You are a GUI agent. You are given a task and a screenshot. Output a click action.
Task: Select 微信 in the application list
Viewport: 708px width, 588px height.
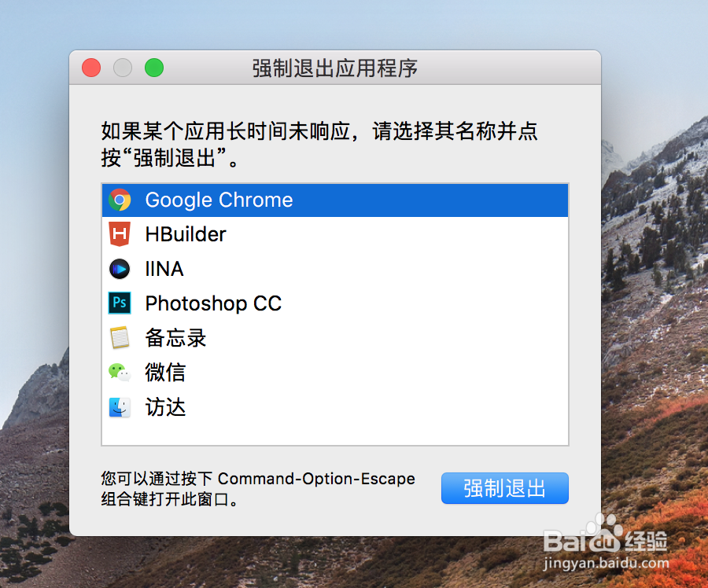[x=165, y=373]
